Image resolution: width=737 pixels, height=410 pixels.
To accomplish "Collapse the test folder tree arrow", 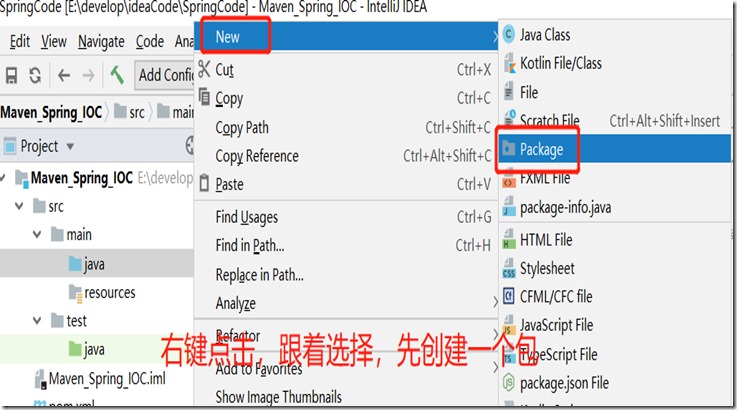I will click(x=37, y=321).
